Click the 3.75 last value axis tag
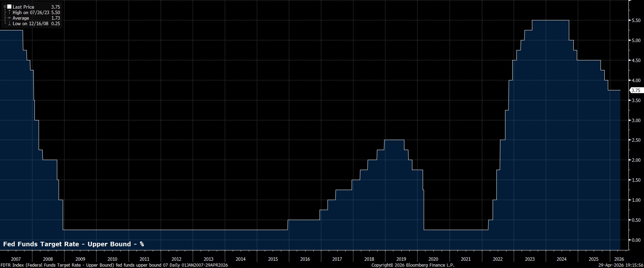The height and width of the screenshot is (268, 644). tap(636, 90)
